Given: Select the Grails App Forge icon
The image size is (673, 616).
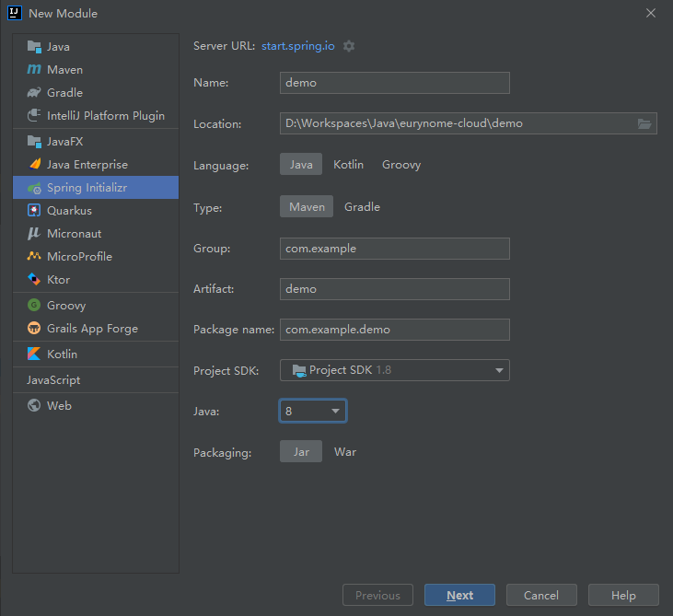Looking at the screenshot, I should click(34, 329).
